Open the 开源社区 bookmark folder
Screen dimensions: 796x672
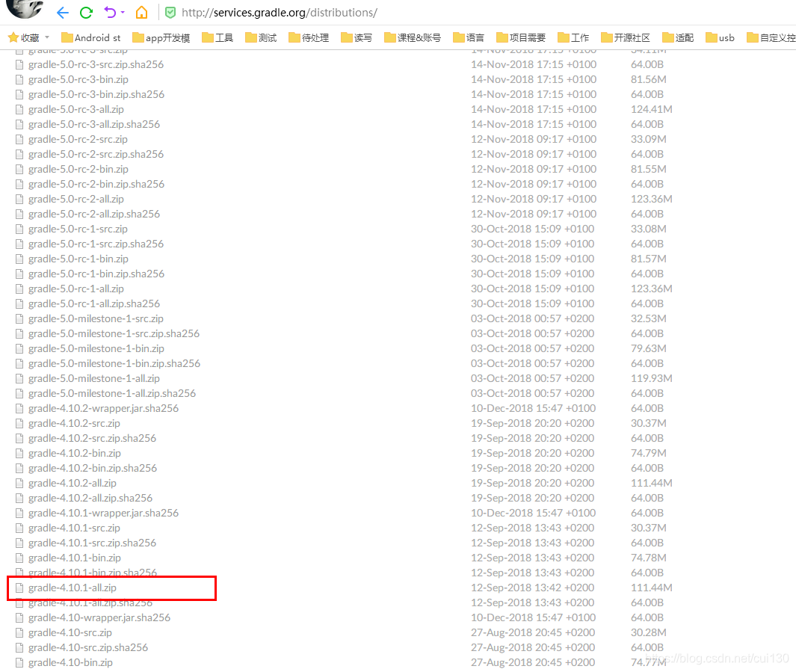626,37
